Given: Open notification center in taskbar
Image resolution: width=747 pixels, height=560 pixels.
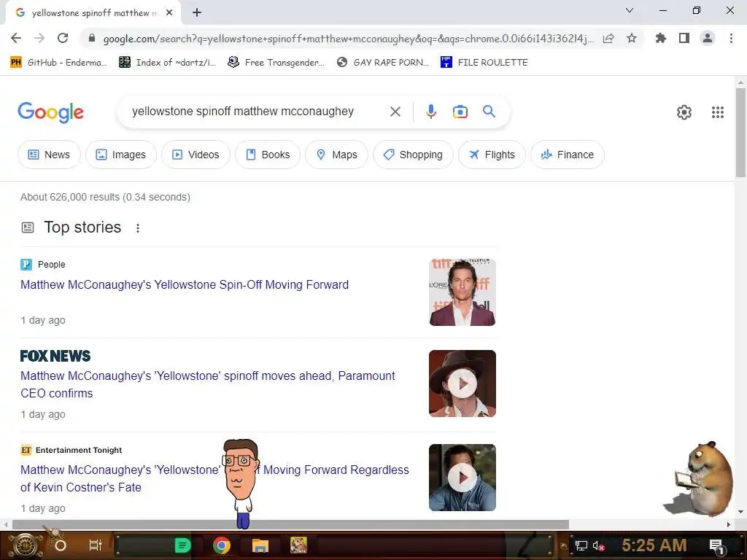Looking at the screenshot, I should coord(716,546).
